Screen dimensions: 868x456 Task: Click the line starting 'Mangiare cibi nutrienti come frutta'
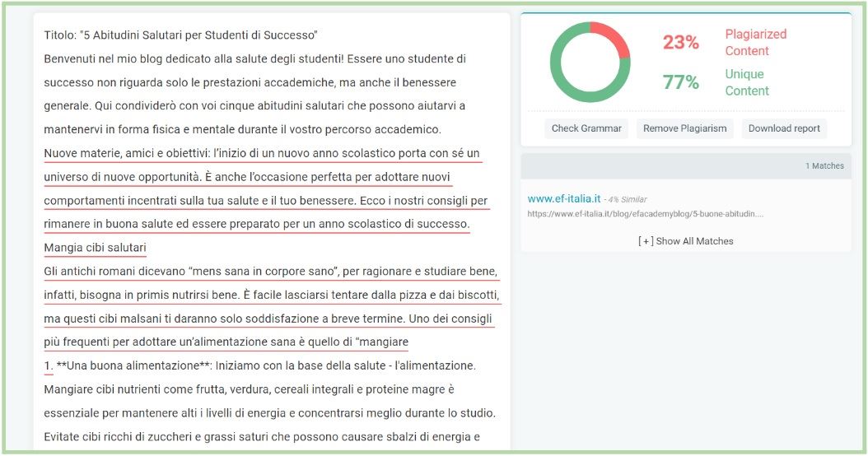(249, 389)
